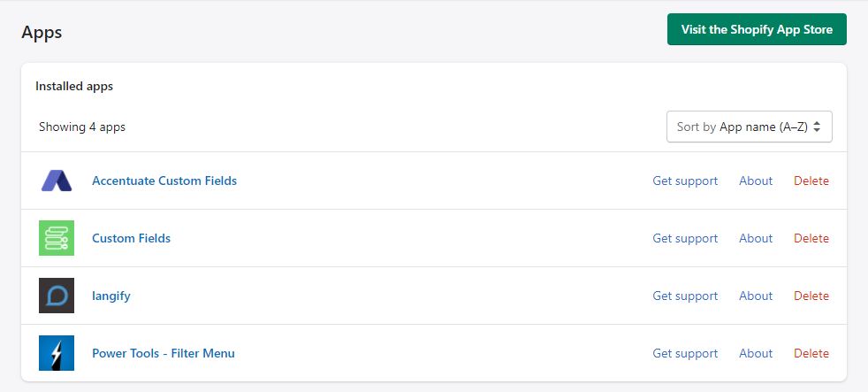Screen dimensions: 868x392
Task: Open the langify app link
Action: [x=111, y=296]
